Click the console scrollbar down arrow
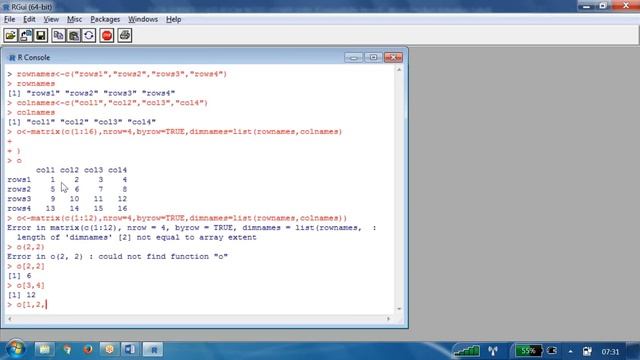The image size is (640, 360). point(399,309)
